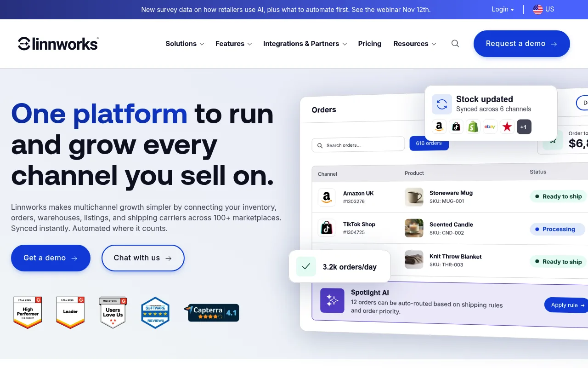This screenshot has height=368, width=588.
Task: Go to the Pricing page
Action: pos(370,44)
